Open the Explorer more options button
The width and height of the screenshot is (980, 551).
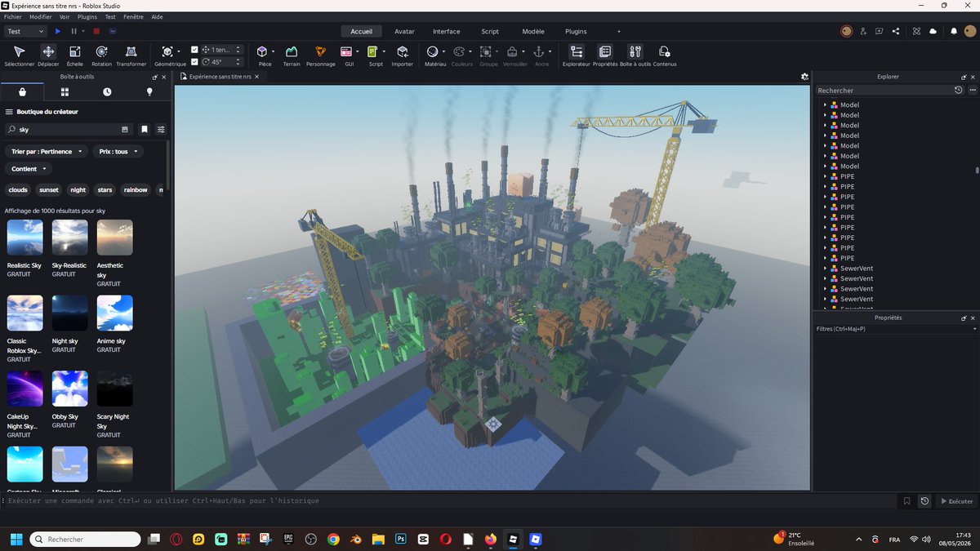tap(972, 91)
